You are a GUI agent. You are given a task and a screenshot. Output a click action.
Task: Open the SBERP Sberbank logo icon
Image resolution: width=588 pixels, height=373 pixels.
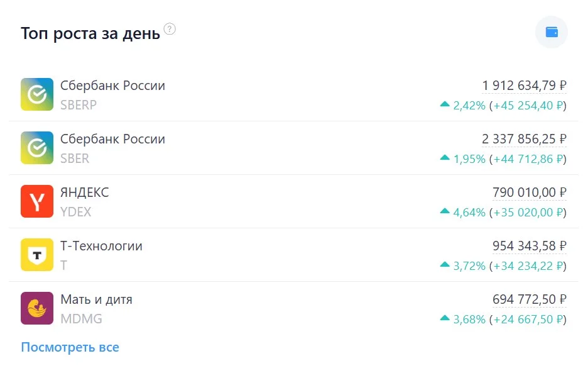tap(36, 94)
